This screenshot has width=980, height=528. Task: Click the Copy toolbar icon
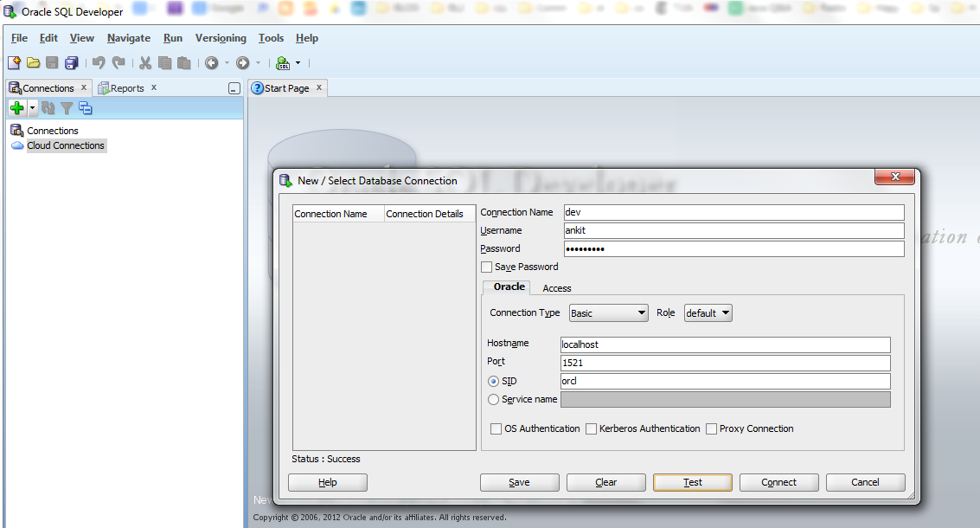pyautogui.click(x=164, y=62)
